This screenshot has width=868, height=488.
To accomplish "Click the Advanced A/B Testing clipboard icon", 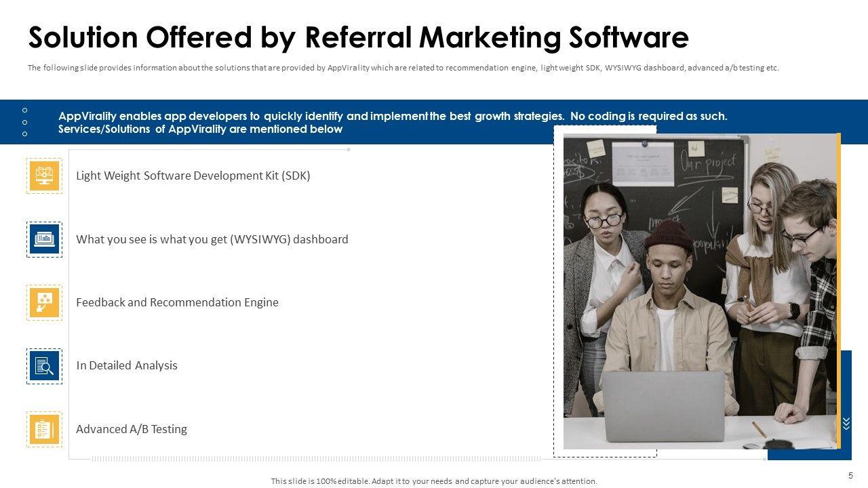I will [44, 429].
